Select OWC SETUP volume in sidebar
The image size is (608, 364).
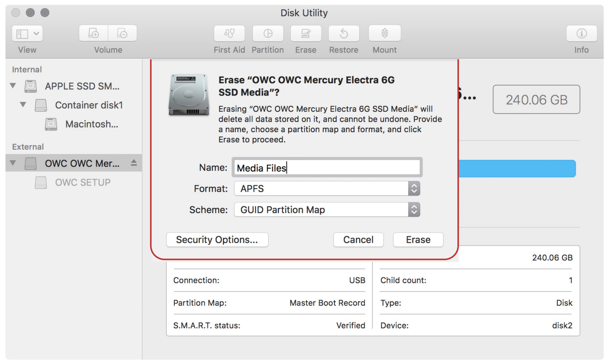click(x=82, y=182)
